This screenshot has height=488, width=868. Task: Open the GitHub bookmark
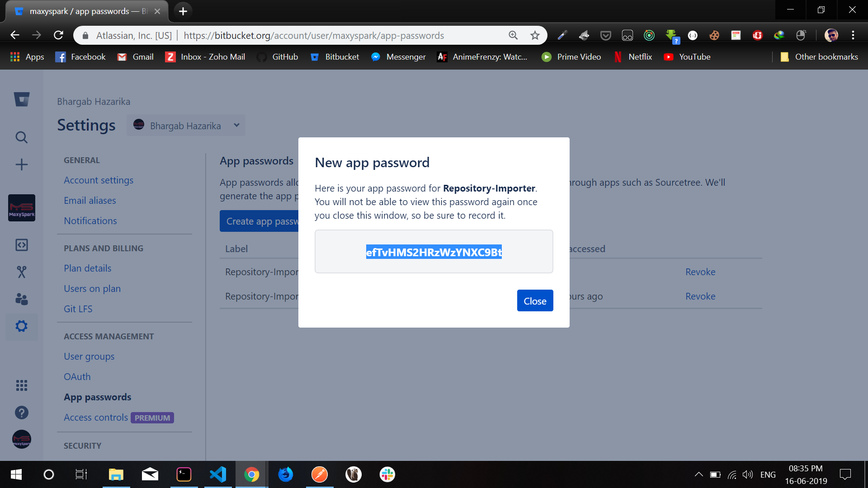[x=277, y=57]
